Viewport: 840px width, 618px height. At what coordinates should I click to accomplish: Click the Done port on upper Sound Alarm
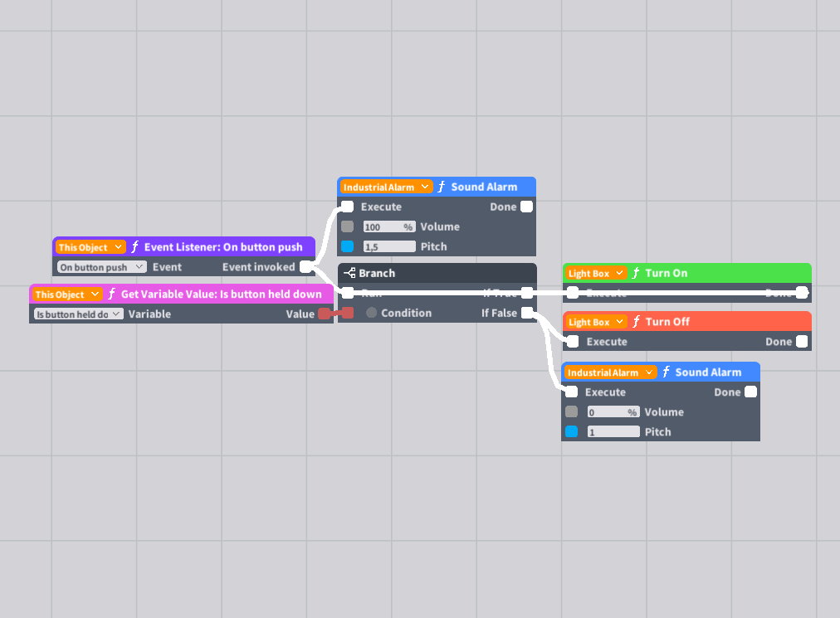(526, 207)
